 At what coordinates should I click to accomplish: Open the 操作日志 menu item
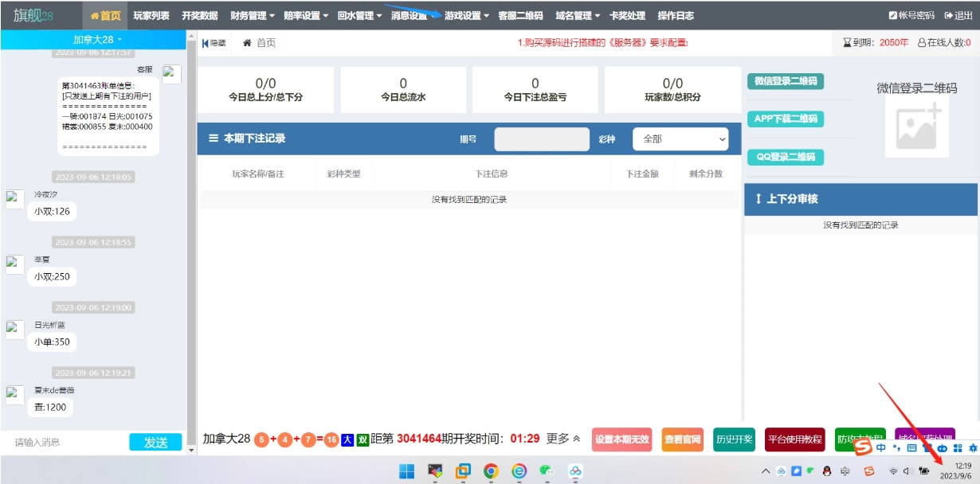tap(675, 16)
